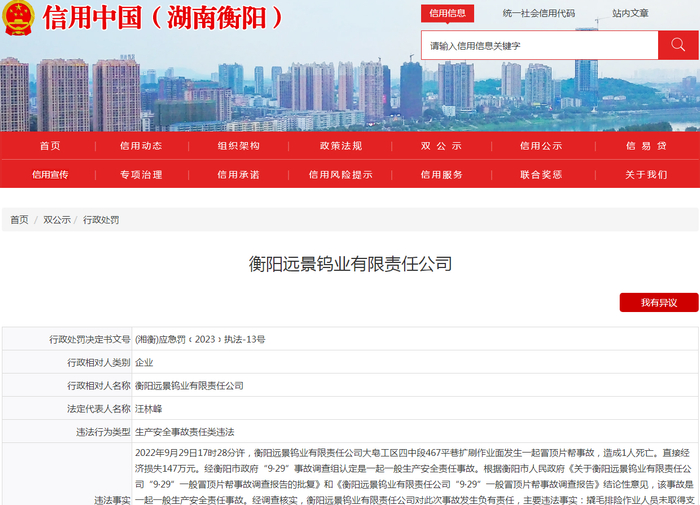Click the legal representative name 汪林峰
700x505 pixels.
coord(149,409)
